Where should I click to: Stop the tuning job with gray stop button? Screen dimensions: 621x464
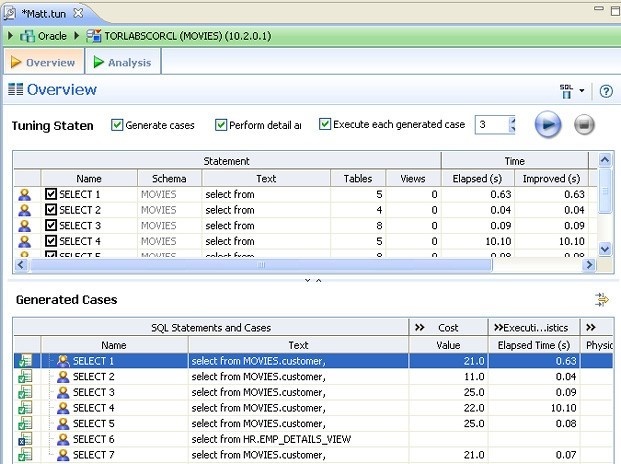tap(584, 125)
